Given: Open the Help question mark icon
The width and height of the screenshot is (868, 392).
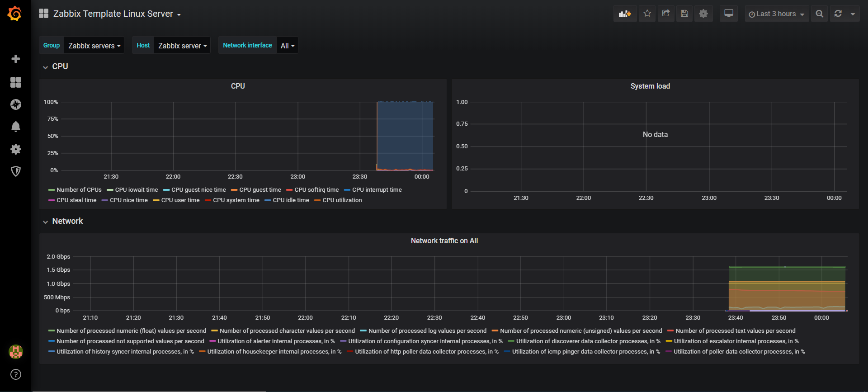Looking at the screenshot, I should (16, 374).
